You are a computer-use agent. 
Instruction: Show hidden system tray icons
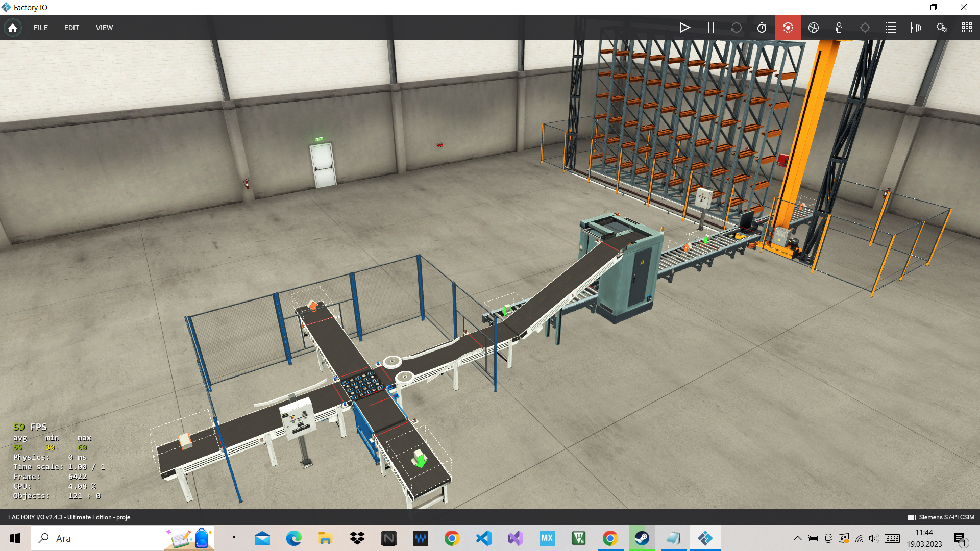click(797, 538)
